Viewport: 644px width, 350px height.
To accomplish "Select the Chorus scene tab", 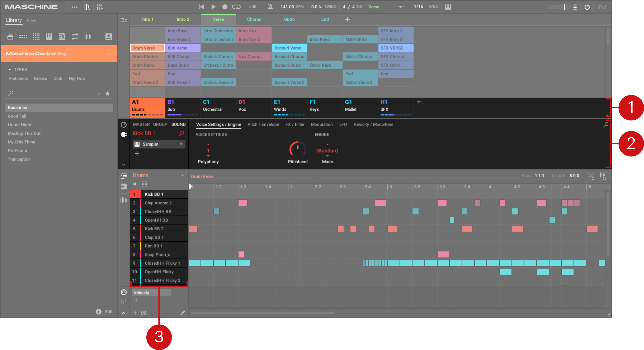I will (254, 19).
